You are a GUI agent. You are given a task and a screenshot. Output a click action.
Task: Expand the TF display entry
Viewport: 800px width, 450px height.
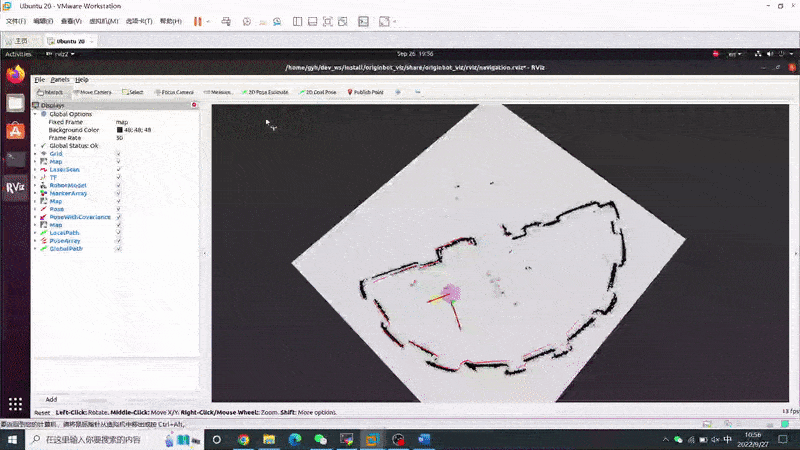pos(35,177)
